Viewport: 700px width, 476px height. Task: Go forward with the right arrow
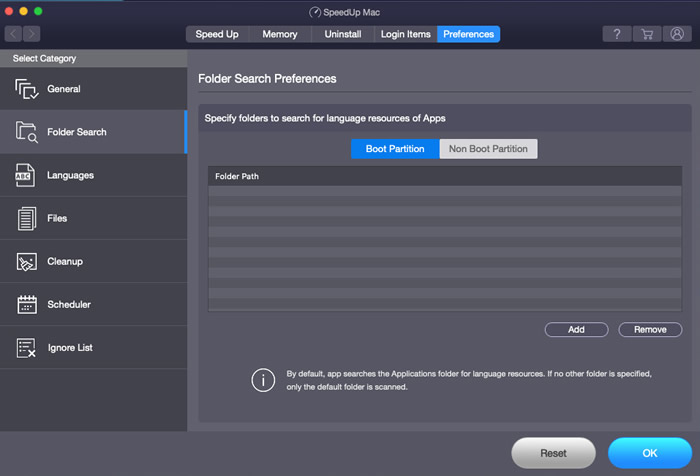pos(32,34)
